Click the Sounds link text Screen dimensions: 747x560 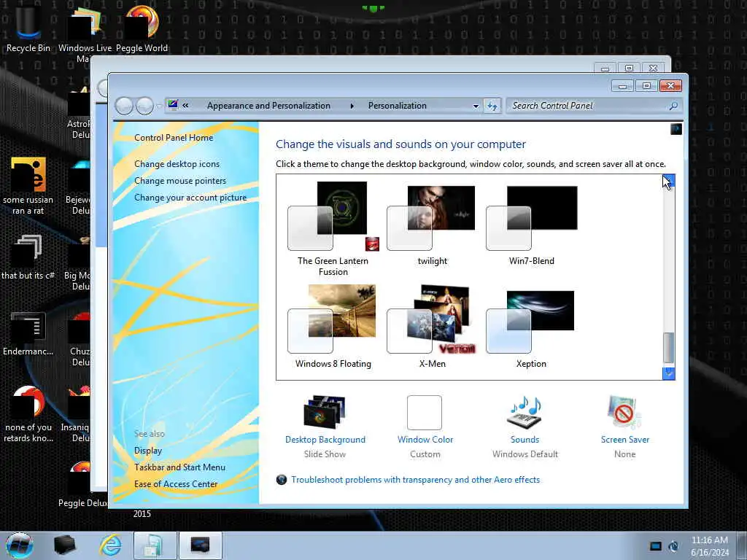click(525, 440)
